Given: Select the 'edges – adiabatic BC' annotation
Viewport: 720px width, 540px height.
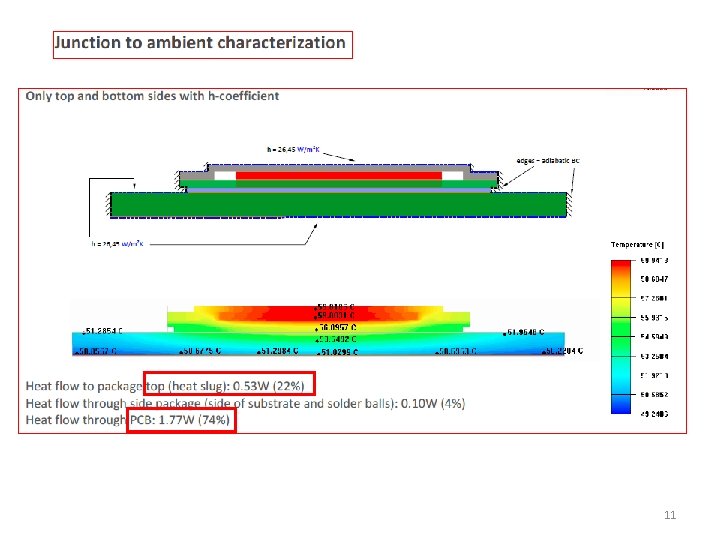Looking at the screenshot, I should tap(548, 160).
